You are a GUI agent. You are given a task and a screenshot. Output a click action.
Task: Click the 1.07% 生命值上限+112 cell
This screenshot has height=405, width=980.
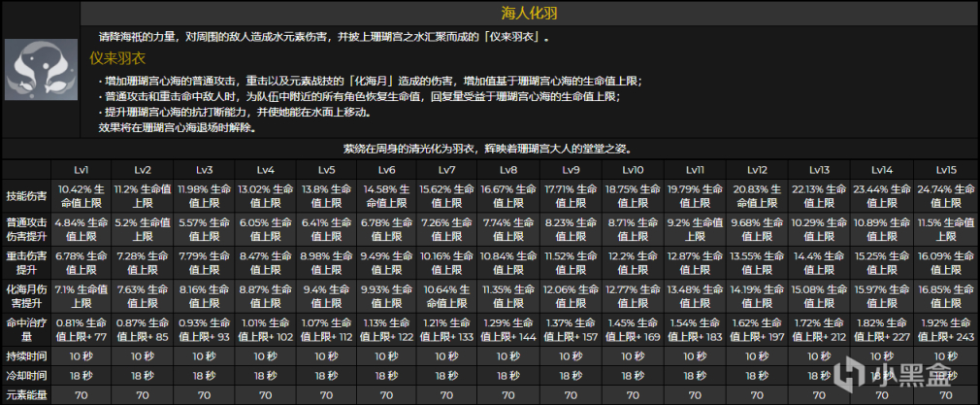pos(326,330)
